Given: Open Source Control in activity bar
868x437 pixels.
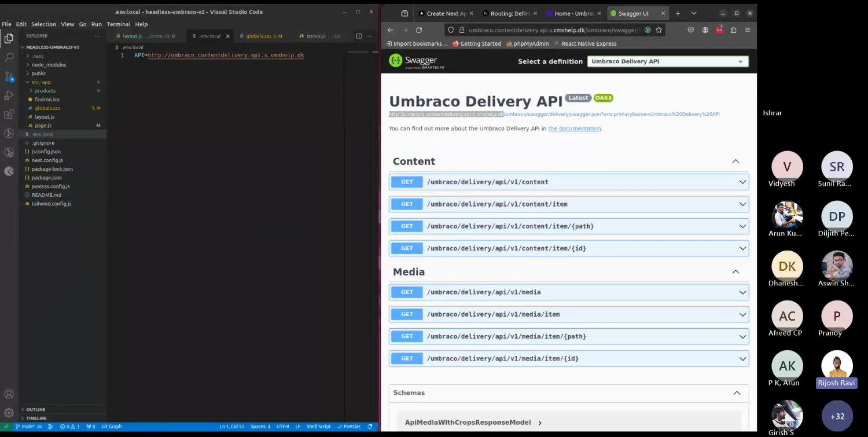Looking at the screenshot, I should (9, 76).
